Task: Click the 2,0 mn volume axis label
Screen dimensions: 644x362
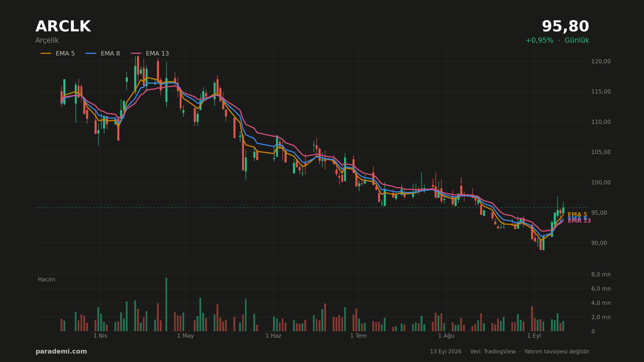Action: 601,317
